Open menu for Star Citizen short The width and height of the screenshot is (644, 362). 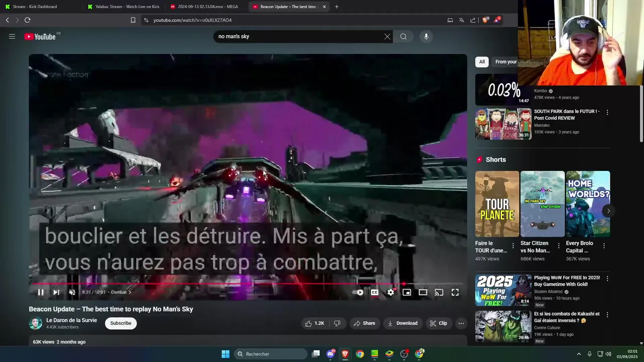coord(558,246)
